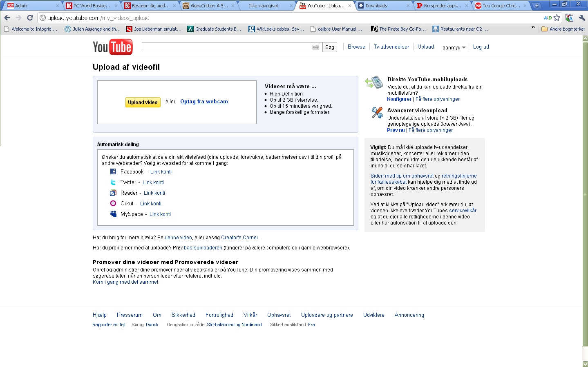Open a new tab with the plus button

[x=537, y=6]
